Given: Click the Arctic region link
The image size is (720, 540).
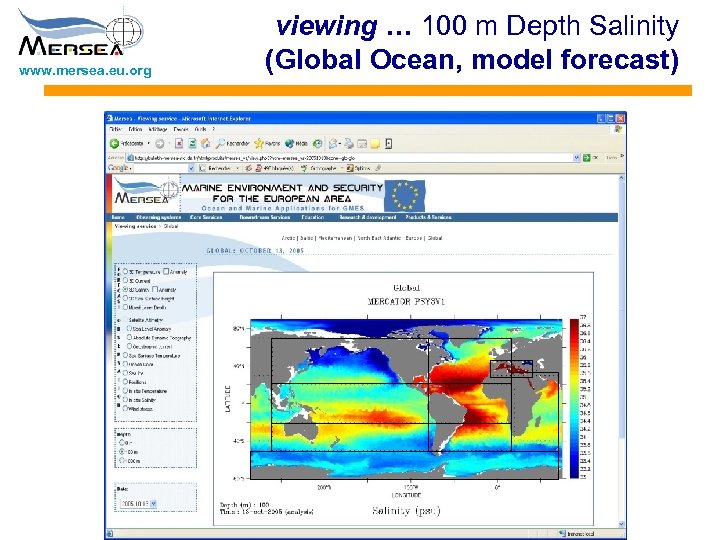Looking at the screenshot, I should (x=288, y=238).
